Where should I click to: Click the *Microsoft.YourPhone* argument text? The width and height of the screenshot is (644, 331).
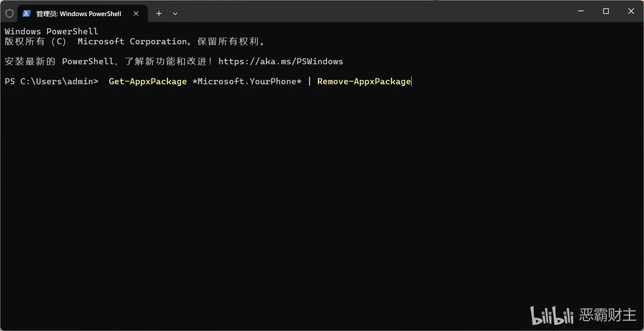click(x=247, y=82)
